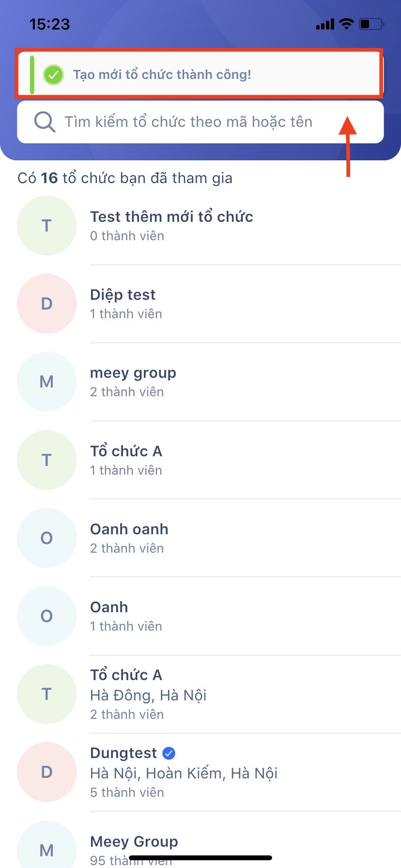Tap the battery indicator in status bar

(371, 24)
